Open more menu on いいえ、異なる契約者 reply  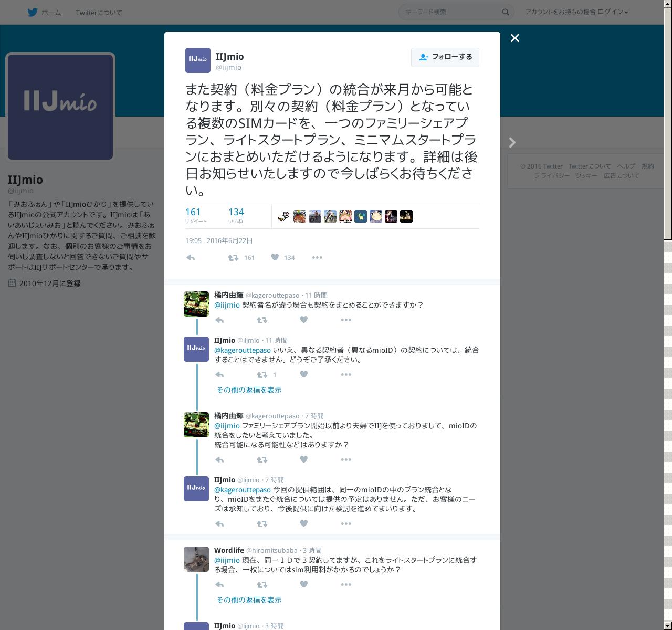point(346,375)
